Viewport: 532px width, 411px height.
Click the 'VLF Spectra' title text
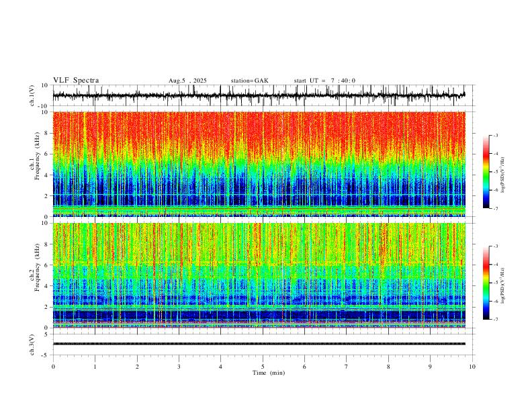click(x=76, y=81)
